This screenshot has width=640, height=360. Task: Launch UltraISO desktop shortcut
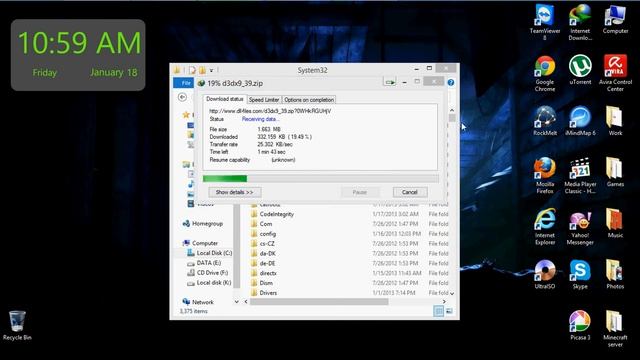tap(544, 275)
